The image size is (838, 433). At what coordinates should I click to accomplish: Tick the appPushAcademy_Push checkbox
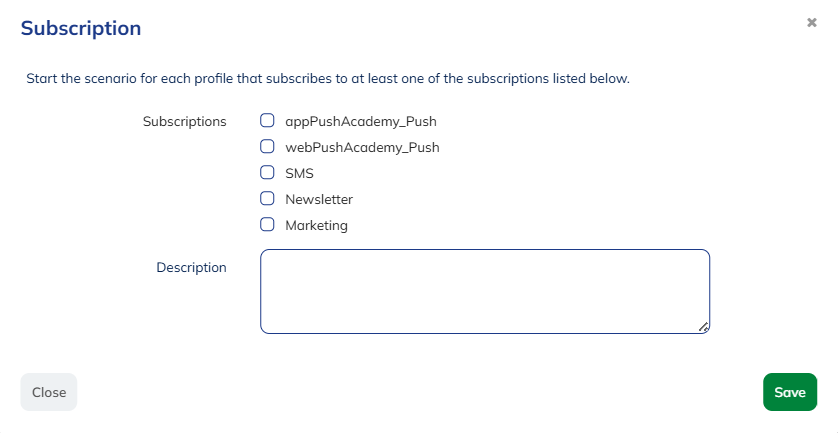(x=267, y=121)
